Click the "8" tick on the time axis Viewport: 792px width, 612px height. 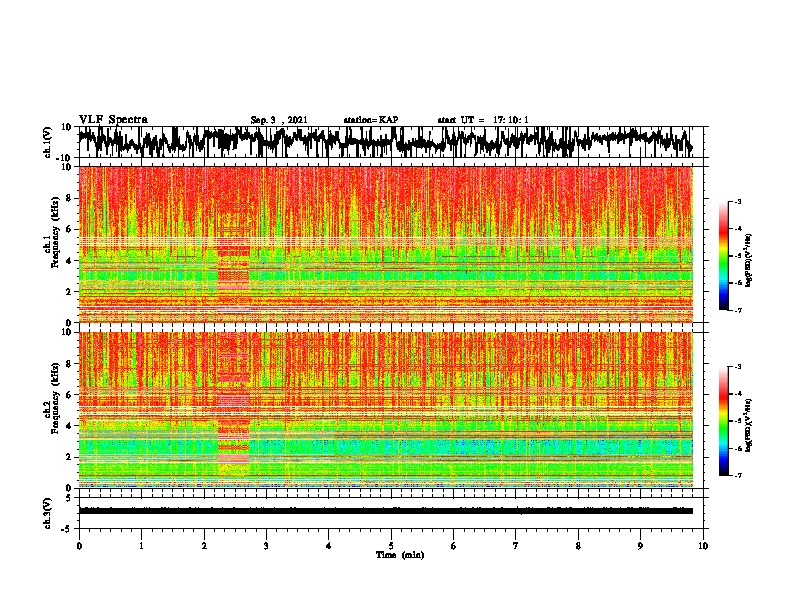coord(578,546)
